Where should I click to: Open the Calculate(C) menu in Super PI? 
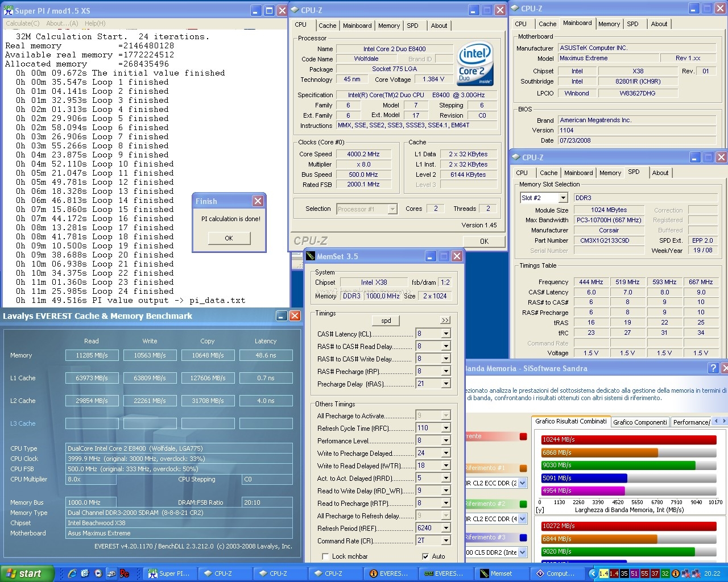(23, 23)
